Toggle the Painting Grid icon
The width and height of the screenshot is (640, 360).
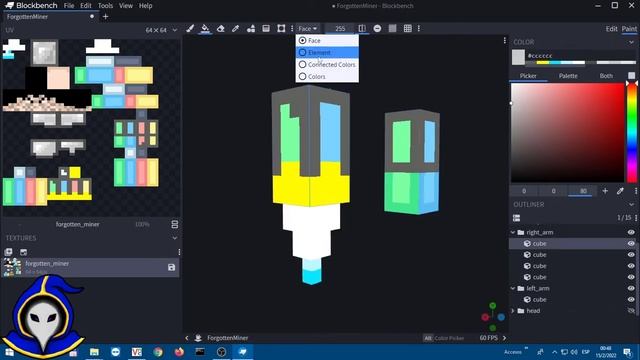coord(407,28)
